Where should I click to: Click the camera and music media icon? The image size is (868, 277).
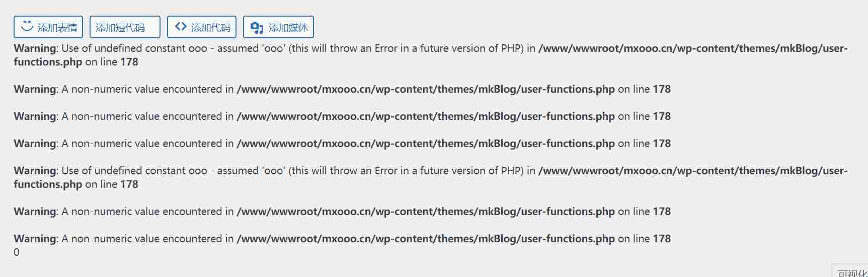(x=257, y=28)
